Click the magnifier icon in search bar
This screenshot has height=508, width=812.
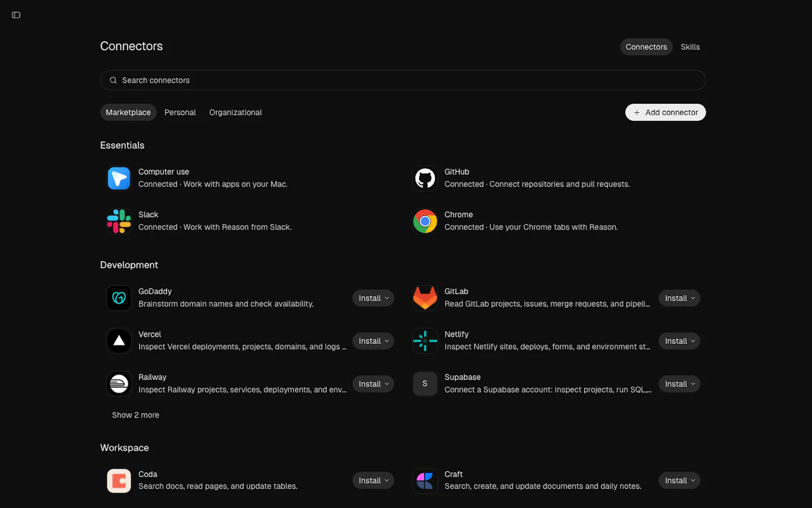113,80
